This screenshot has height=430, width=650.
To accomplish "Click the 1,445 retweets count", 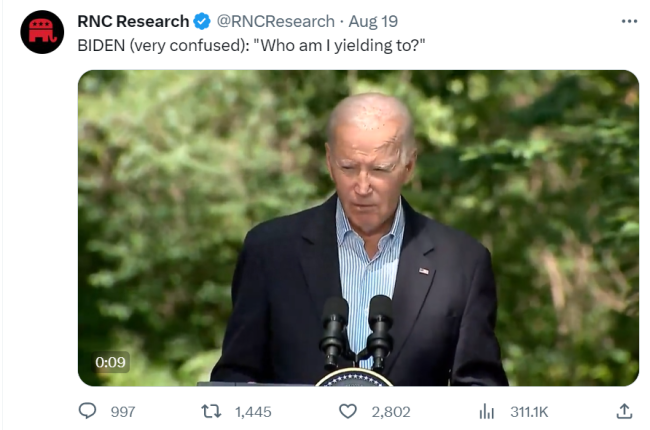I will pyautogui.click(x=252, y=411).
